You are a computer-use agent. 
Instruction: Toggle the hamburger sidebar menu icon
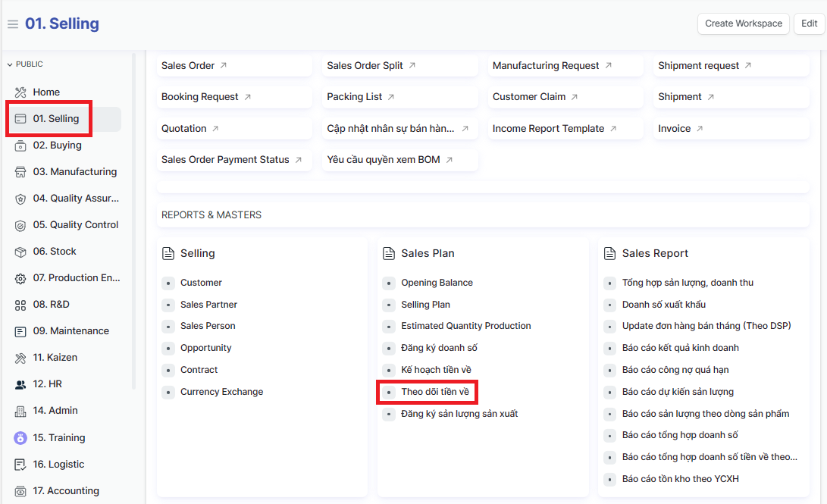pyautogui.click(x=12, y=24)
